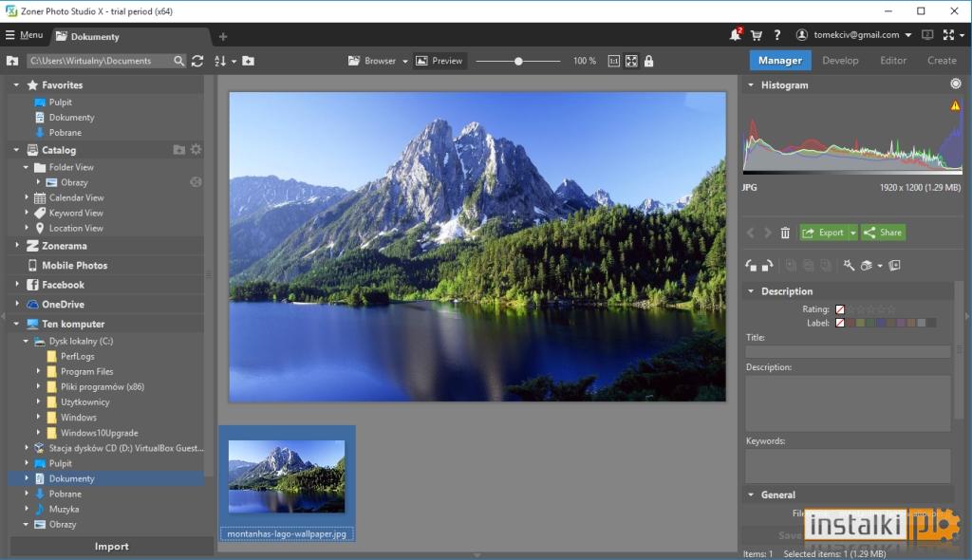Collapse the Histogram panel

pos(751,85)
